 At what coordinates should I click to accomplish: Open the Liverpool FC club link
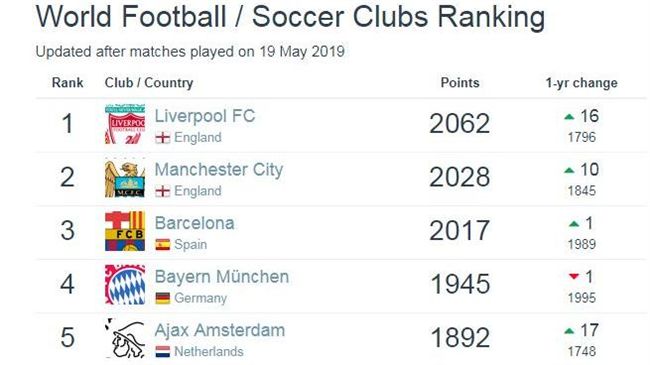pyautogui.click(x=205, y=116)
